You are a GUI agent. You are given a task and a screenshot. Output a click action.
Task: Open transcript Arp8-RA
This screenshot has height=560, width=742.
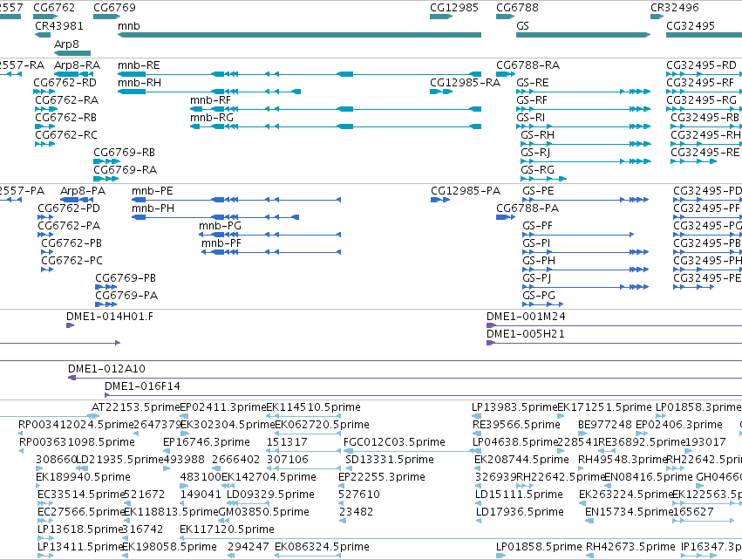click(x=77, y=65)
